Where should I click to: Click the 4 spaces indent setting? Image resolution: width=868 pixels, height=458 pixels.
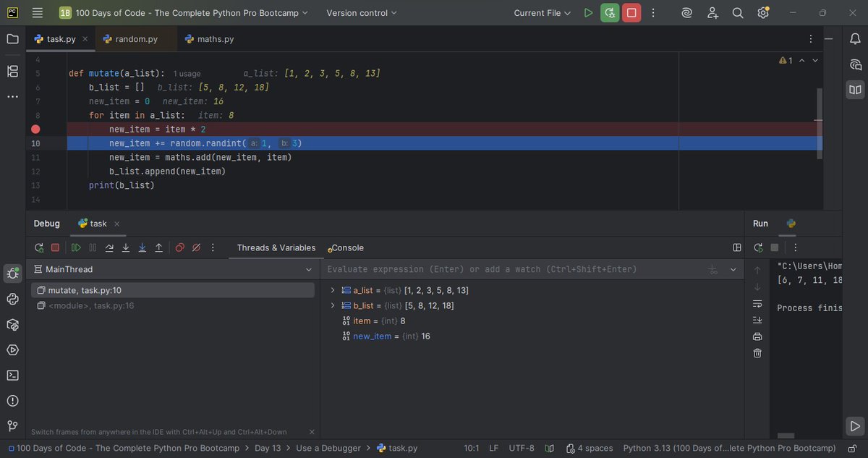[x=590, y=449]
